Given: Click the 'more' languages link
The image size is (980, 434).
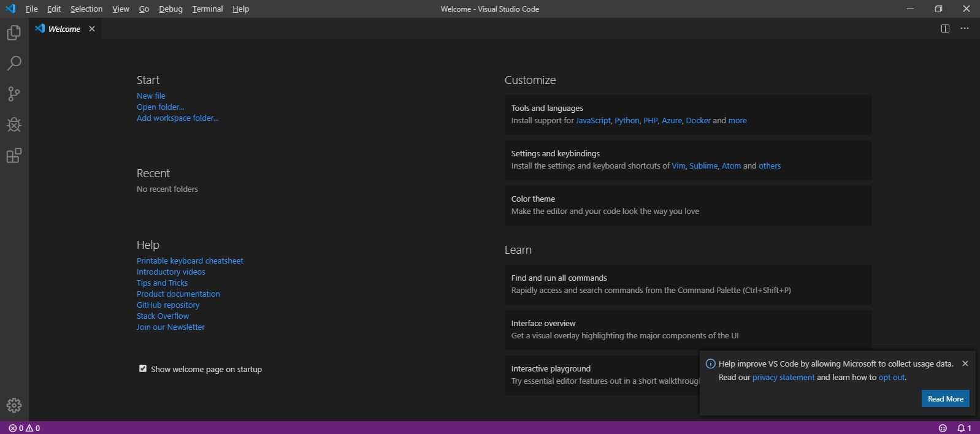Looking at the screenshot, I should (x=737, y=120).
